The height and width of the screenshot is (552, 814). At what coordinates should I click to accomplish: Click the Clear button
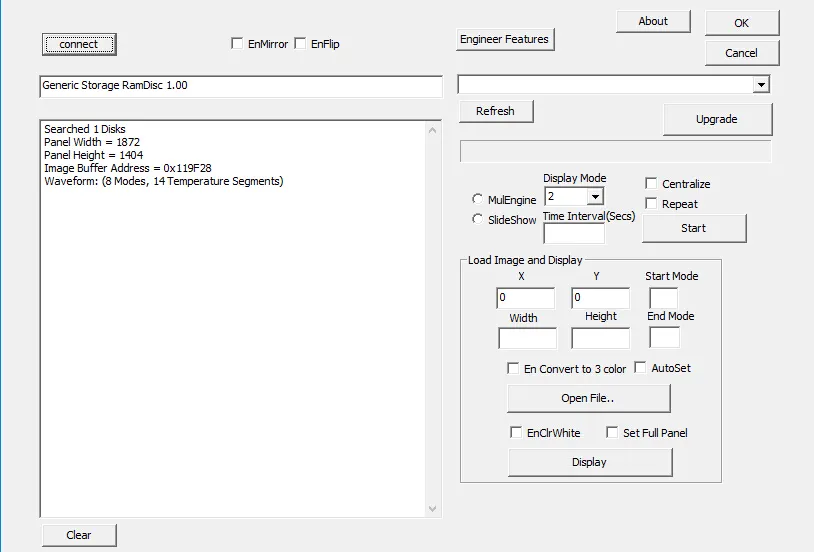pos(79,535)
